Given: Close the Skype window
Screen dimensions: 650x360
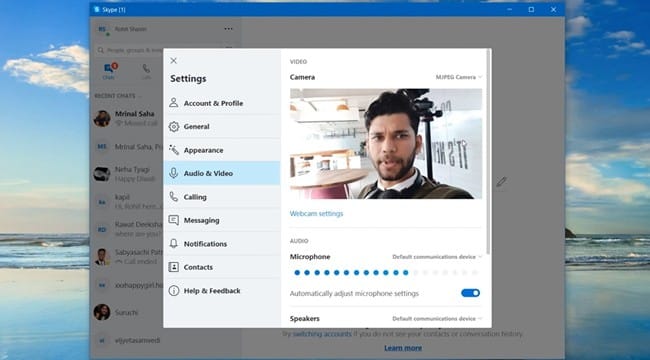Looking at the screenshot, I should [x=553, y=10].
